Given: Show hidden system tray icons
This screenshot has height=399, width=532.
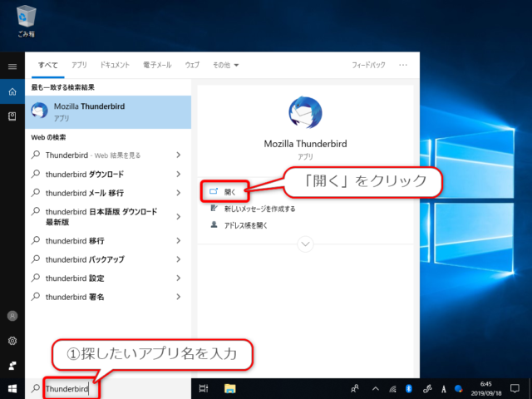Looking at the screenshot, I should click(x=375, y=389).
